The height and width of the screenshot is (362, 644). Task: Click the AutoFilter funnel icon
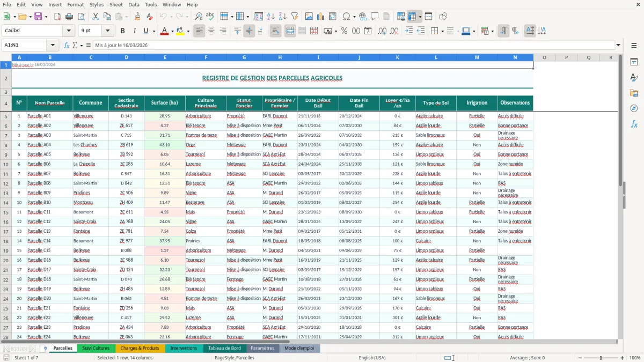pos(295,17)
